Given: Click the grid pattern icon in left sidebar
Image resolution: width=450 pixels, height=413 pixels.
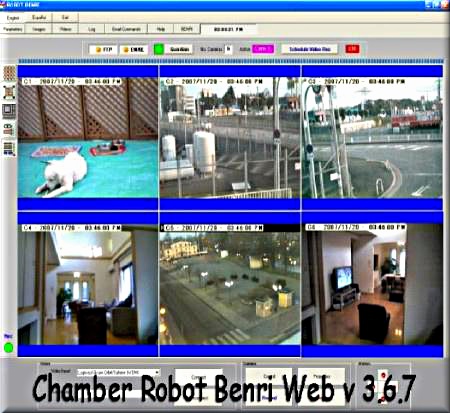Looking at the screenshot, I should (9, 73).
